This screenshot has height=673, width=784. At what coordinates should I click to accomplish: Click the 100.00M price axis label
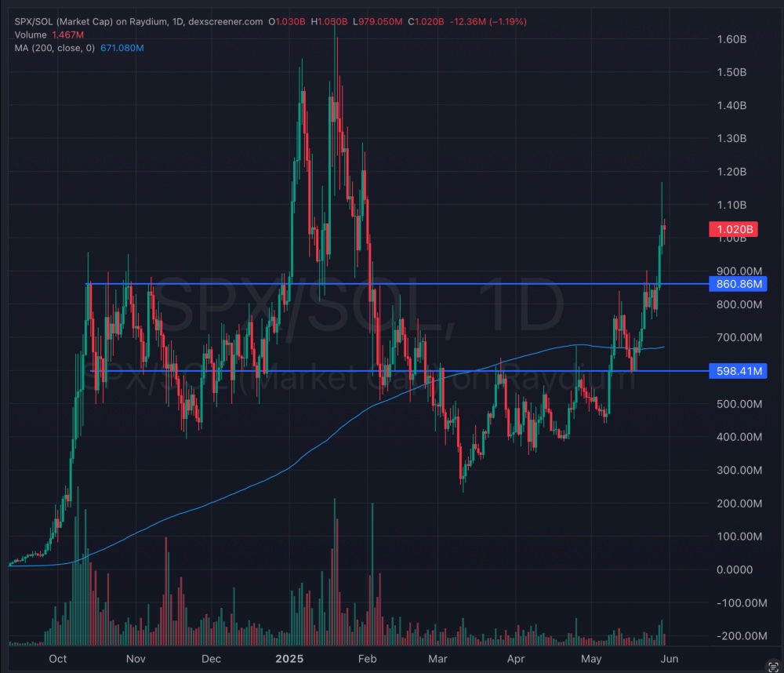tap(739, 537)
